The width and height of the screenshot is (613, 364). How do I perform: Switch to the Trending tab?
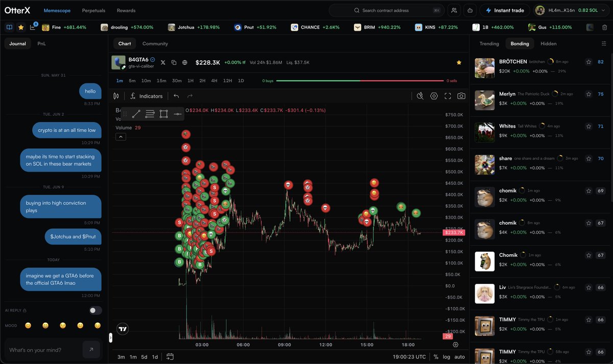click(489, 43)
